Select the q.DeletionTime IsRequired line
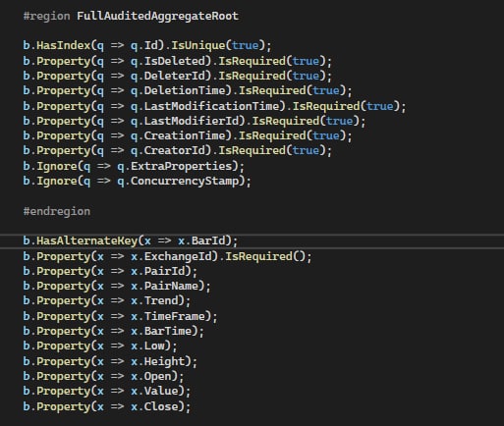This screenshot has height=426, width=504. [x=188, y=90]
